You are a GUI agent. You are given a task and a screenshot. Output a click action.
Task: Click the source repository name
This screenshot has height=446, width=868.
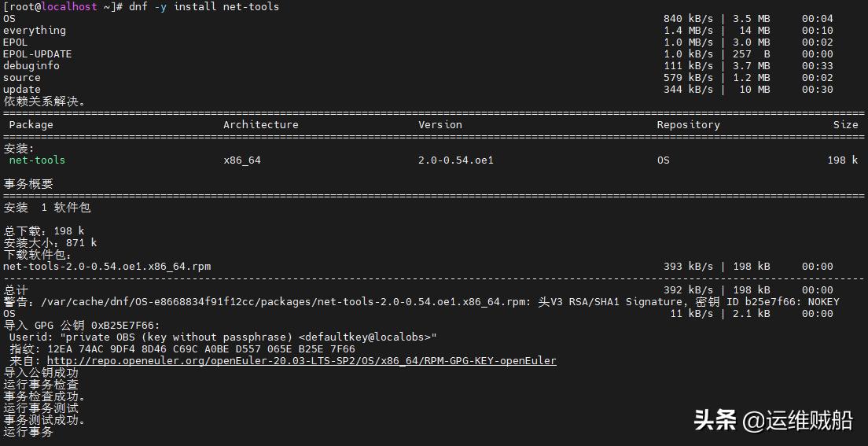[22, 77]
